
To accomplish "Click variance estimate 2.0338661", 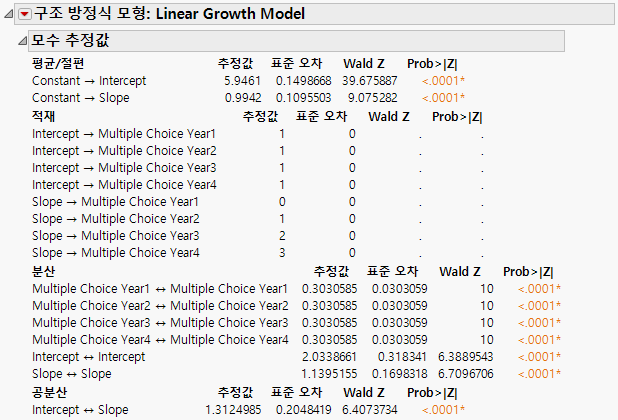I will (329, 357).
